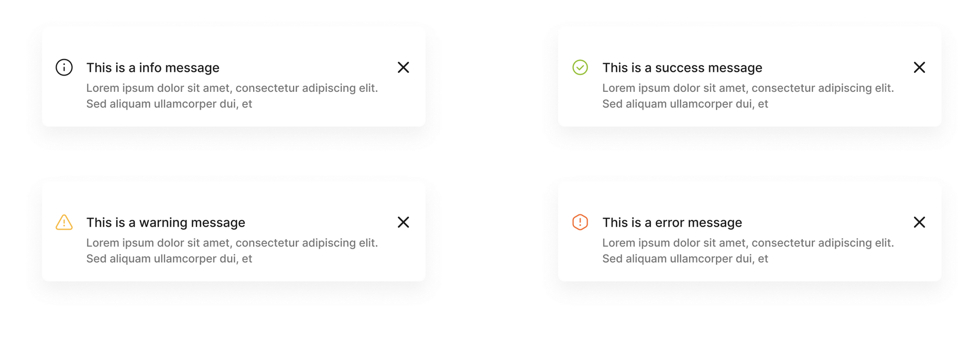Click the second description line in the success card
Screen dimensions: 980x342
pos(685,104)
